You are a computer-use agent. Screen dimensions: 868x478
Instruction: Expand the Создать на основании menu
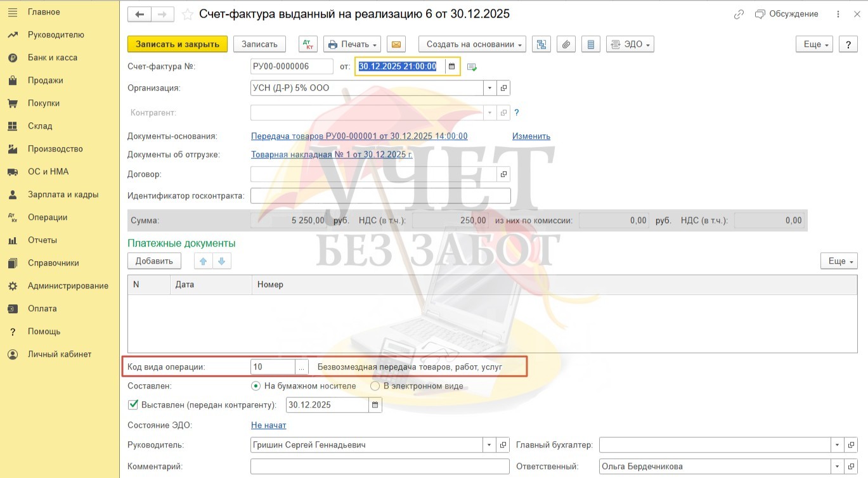pos(472,44)
